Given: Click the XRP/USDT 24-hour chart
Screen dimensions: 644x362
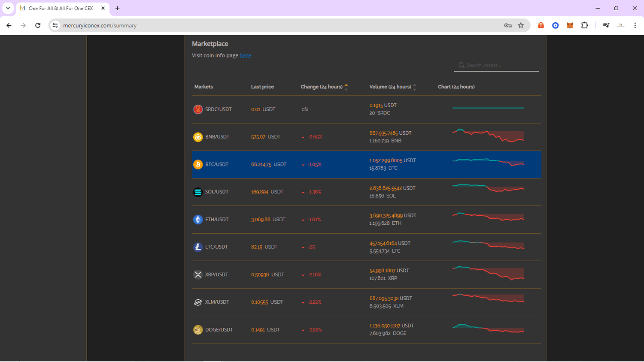Looking at the screenshot, I should pyautogui.click(x=488, y=273).
